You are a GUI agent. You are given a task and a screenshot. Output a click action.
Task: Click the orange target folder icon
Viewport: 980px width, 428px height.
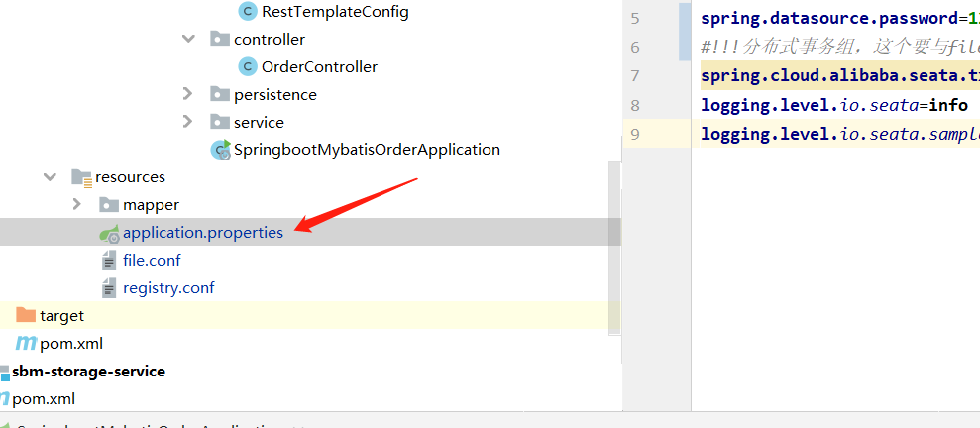pyautogui.click(x=26, y=315)
